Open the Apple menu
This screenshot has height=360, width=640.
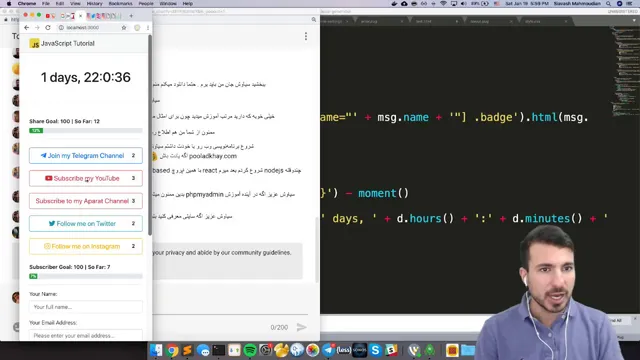point(9,4)
